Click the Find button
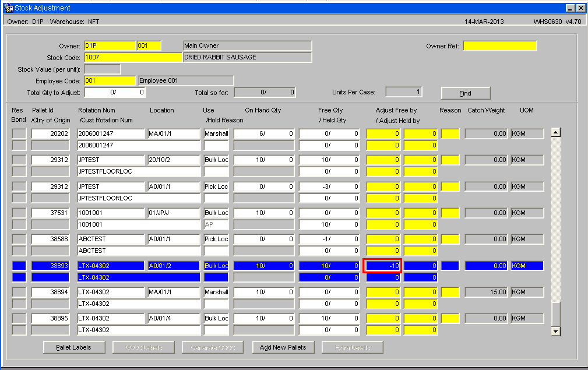The image size is (588, 370). coord(466,93)
